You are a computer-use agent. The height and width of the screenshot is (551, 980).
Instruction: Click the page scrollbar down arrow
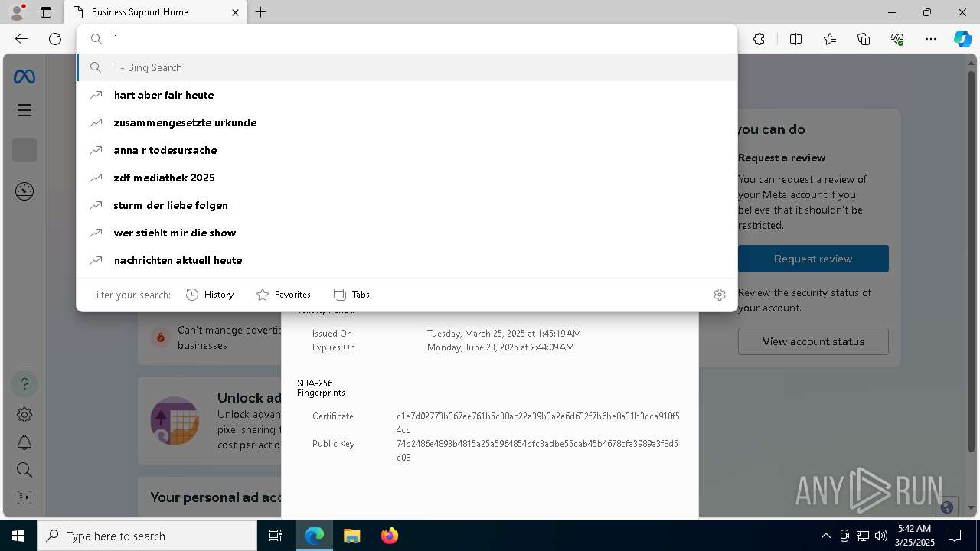[972, 507]
